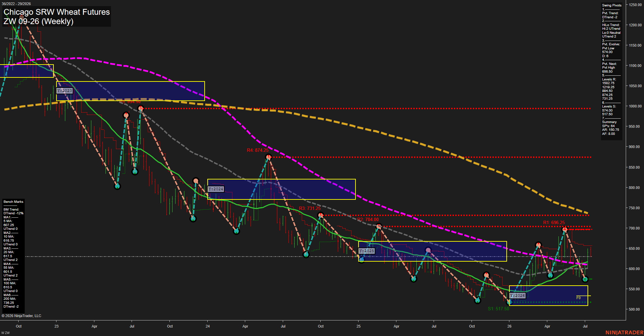Click the 20 MA value 617.5

(x=8, y=256)
